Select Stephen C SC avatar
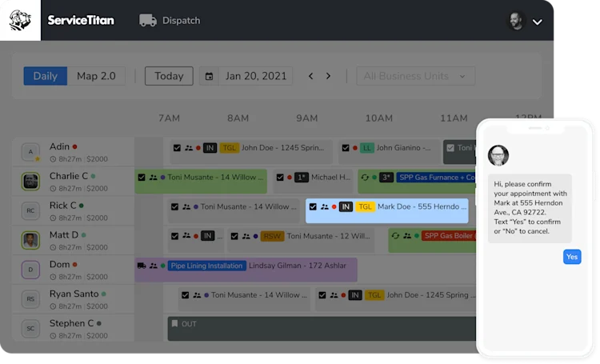 click(x=30, y=329)
